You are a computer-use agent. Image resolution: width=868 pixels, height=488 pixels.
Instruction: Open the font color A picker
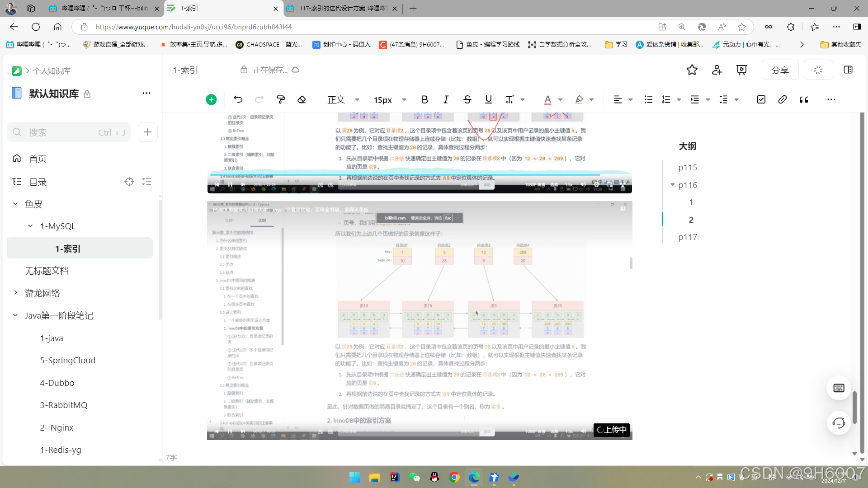(x=547, y=100)
